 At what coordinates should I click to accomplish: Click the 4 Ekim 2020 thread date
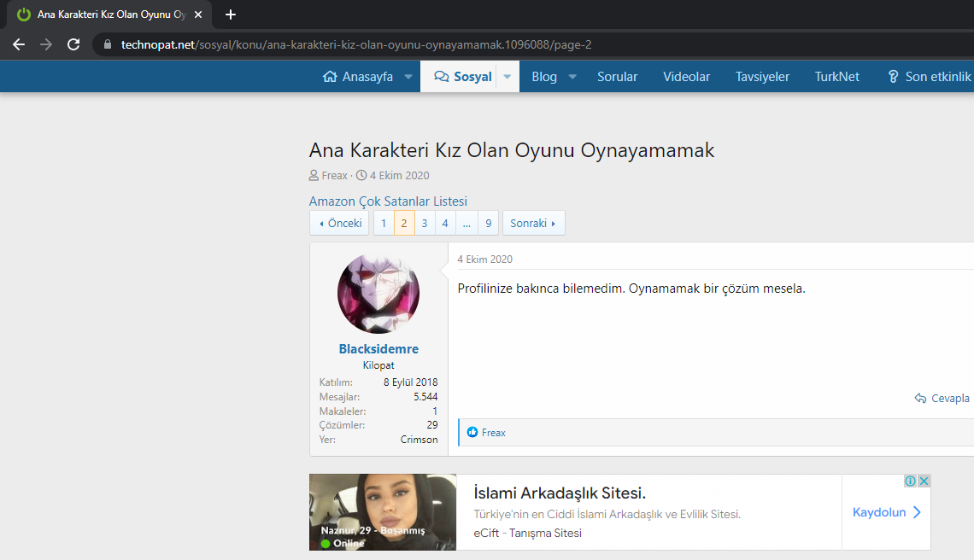pos(399,176)
